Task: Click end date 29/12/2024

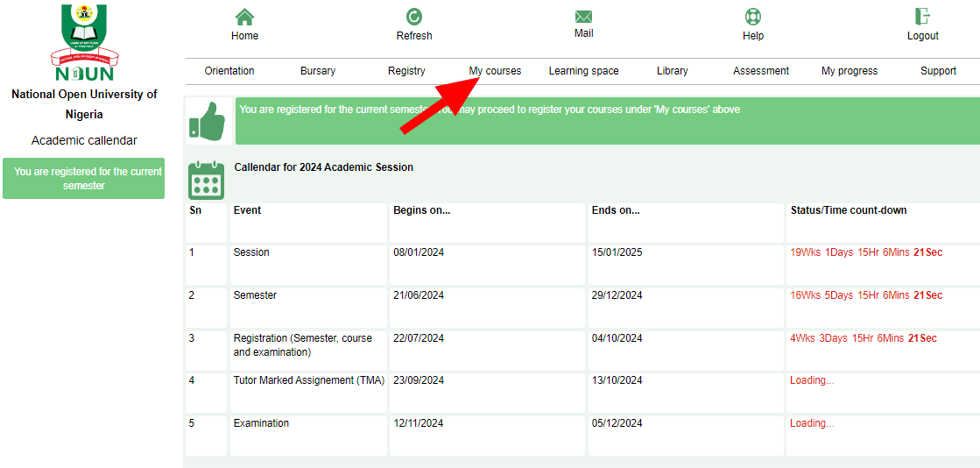Action: pyautogui.click(x=617, y=295)
